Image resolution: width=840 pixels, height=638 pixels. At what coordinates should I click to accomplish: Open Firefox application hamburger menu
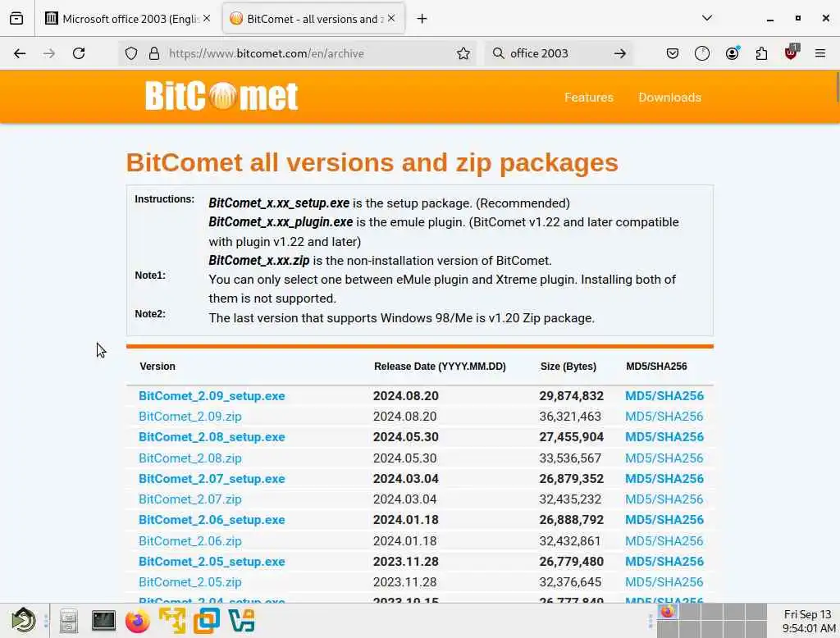820,53
